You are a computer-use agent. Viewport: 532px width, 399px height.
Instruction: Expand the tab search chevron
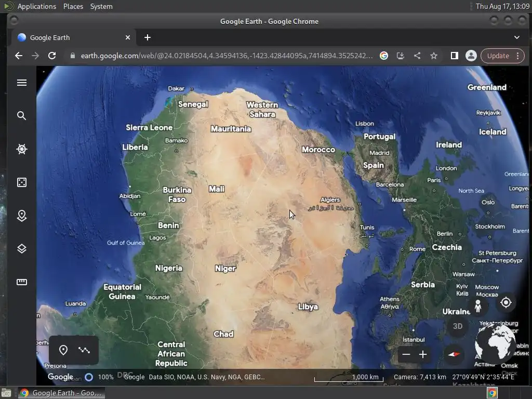(517, 37)
